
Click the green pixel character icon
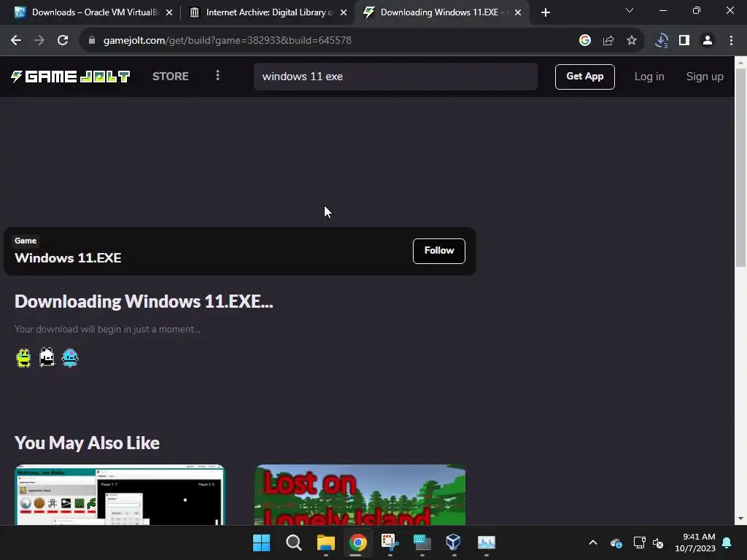23,357
